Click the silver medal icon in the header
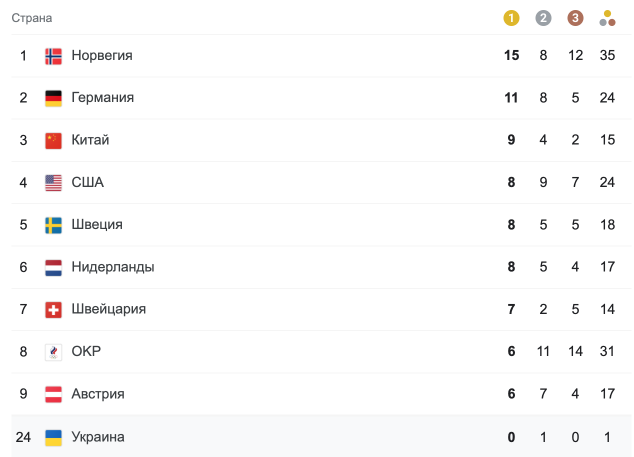634x457 pixels. pyautogui.click(x=543, y=18)
